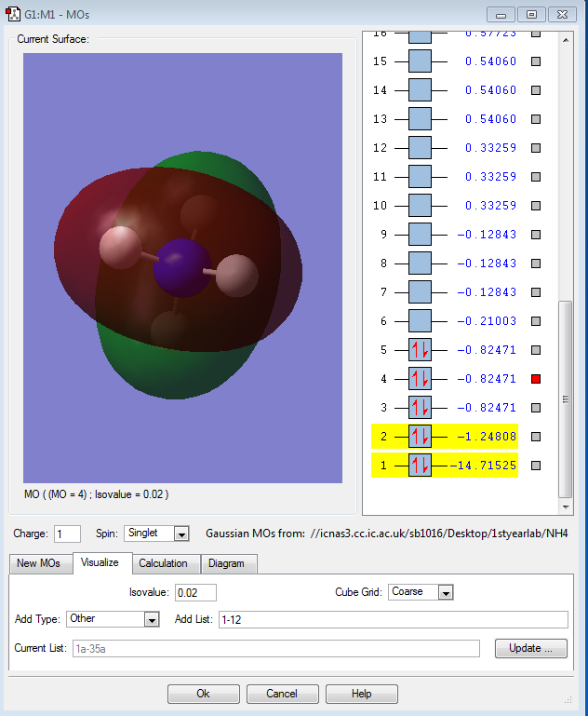Select the highlighted orbital box for MO 2
Image resolution: width=588 pixels, height=716 pixels.
420,437
